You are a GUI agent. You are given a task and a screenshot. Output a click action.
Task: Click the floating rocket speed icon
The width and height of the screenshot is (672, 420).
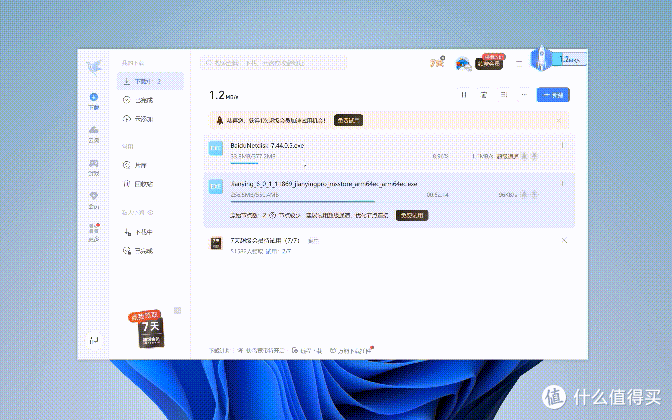tap(541, 59)
